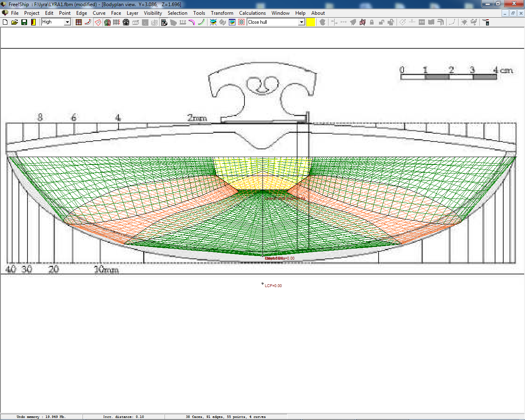
Task: Click the About menu item
Action: 318,13
